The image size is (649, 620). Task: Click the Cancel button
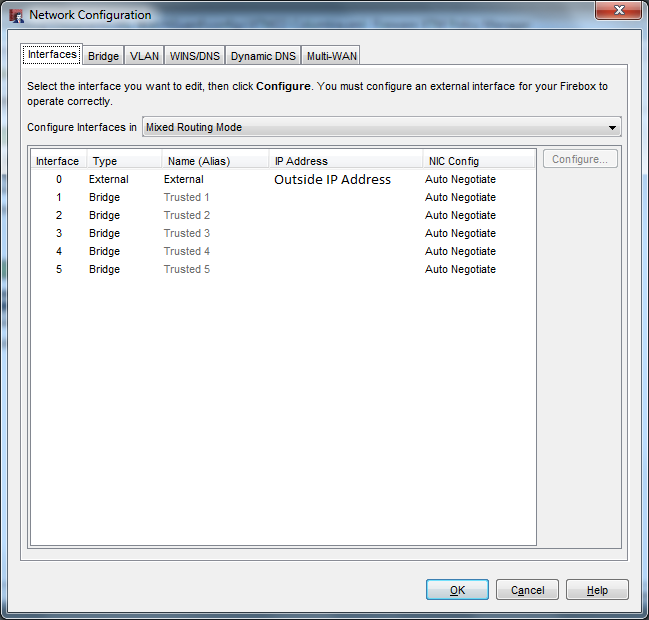527,590
